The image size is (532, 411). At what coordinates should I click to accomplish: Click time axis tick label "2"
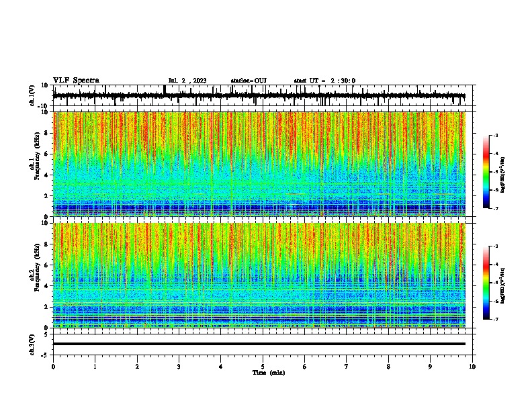point(137,367)
